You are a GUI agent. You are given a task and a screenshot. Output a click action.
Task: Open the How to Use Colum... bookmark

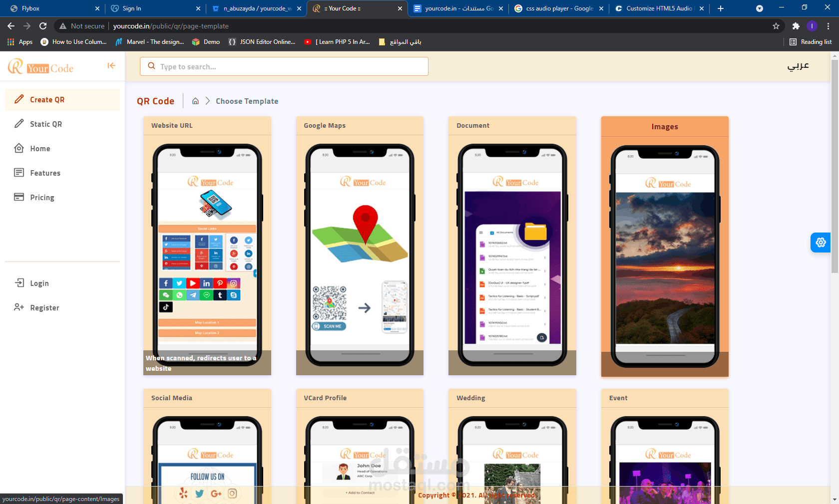click(x=73, y=42)
